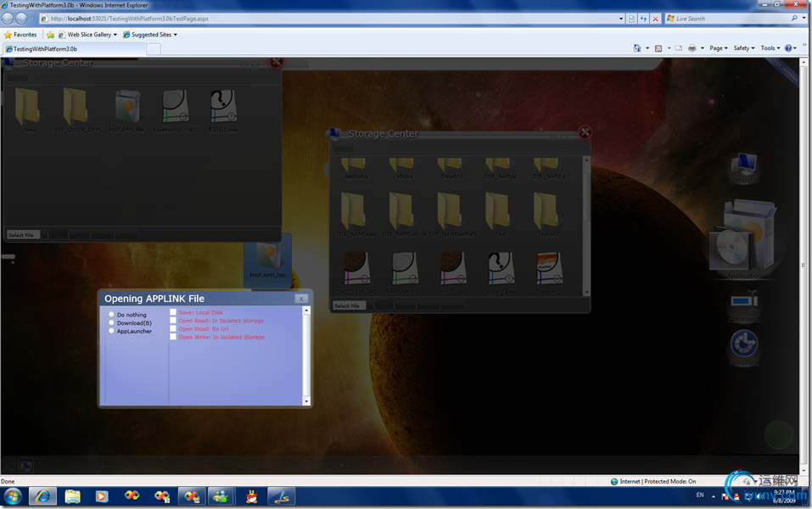This screenshot has height=509, width=812.
Task: Select the supersong!.mp3 file icon
Action: click(x=176, y=107)
